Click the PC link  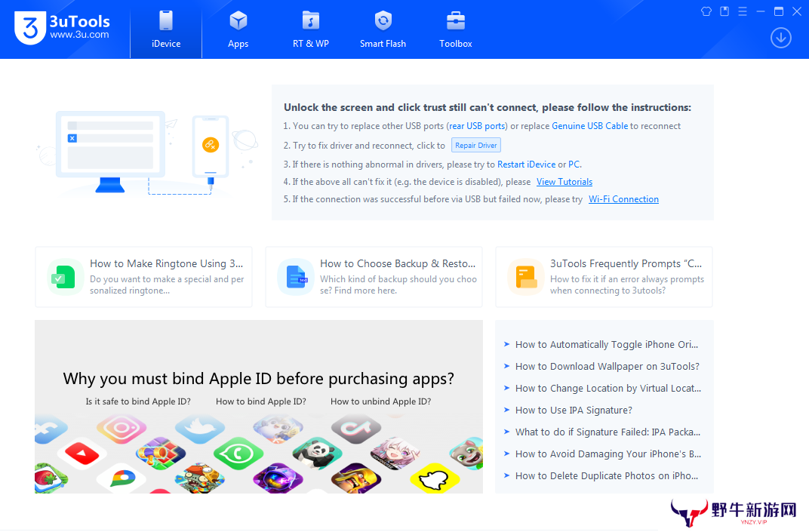574,164
